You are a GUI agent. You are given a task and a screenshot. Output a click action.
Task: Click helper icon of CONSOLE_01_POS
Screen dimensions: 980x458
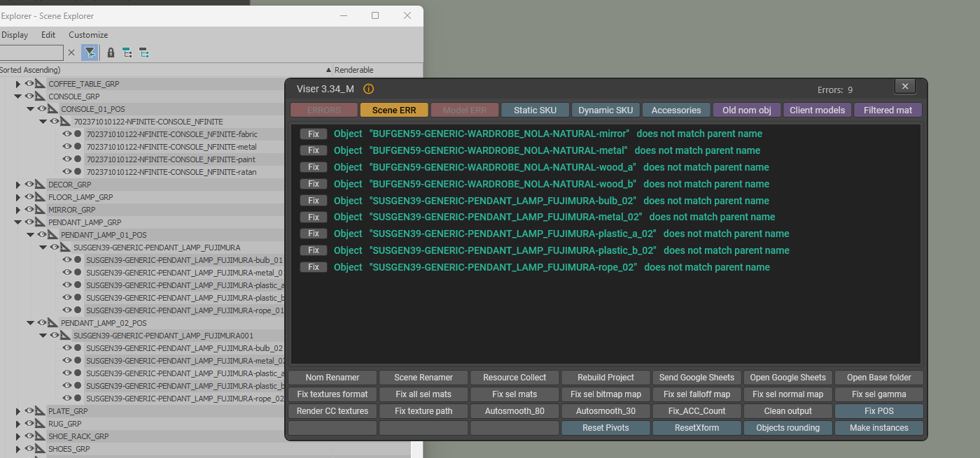click(53, 109)
